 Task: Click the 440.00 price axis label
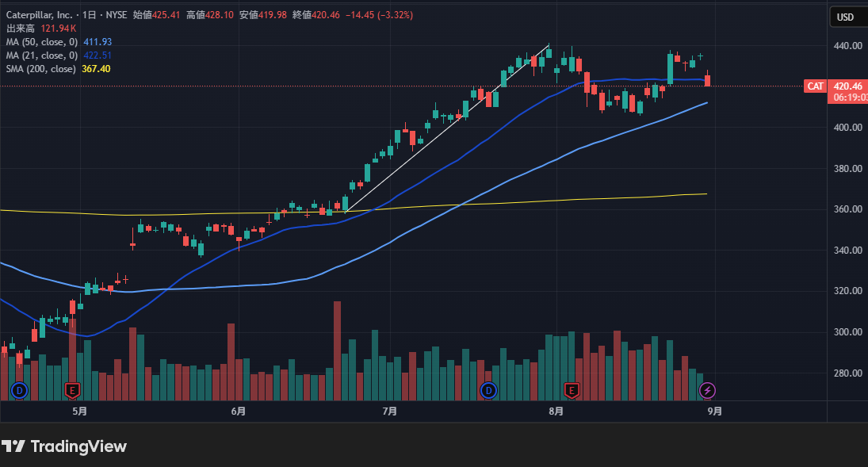(848, 45)
